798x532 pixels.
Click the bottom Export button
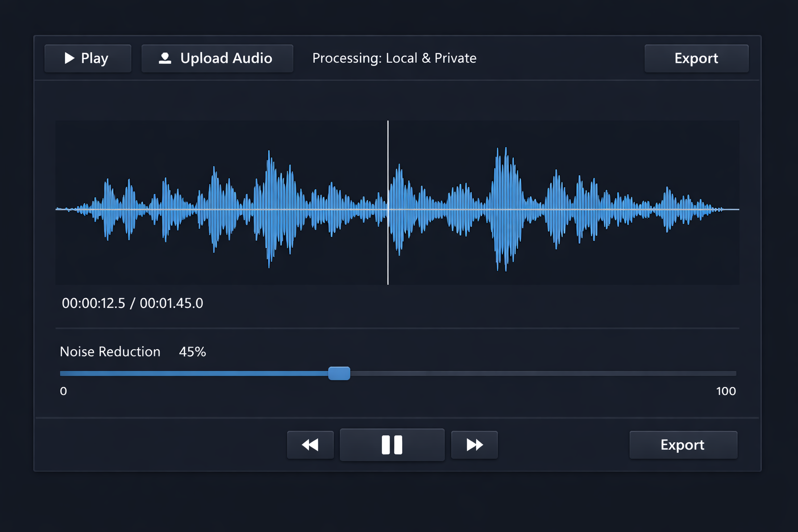pyautogui.click(x=683, y=445)
